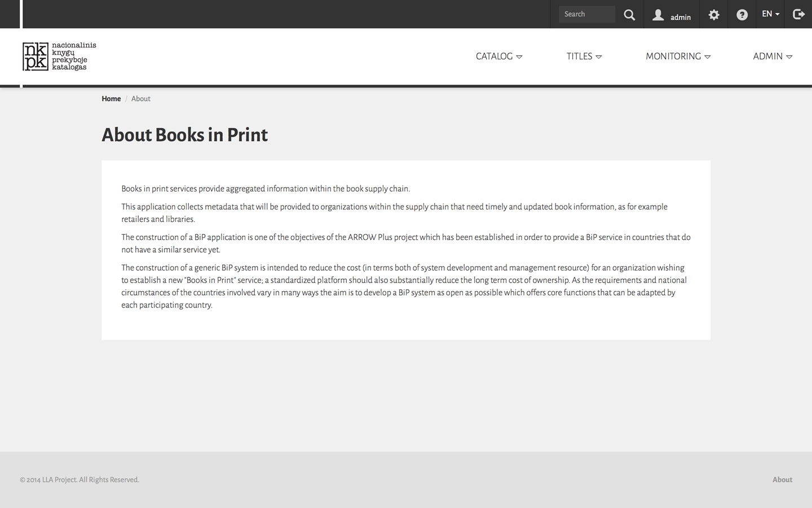The width and height of the screenshot is (812, 508).
Task: Open the ADMIN menu
Action: tap(773, 56)
